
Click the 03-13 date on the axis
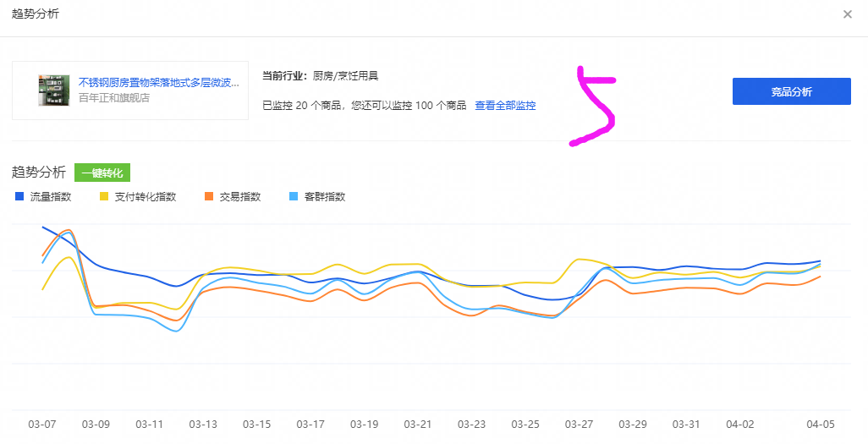pos(203,425)
